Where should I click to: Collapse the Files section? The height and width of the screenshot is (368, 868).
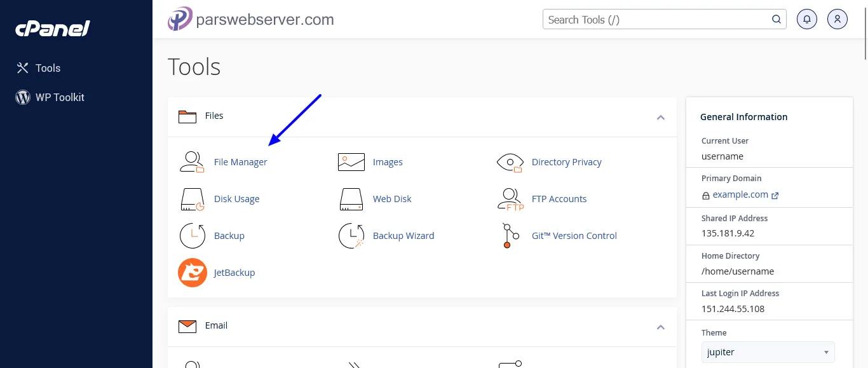point(660,117)
